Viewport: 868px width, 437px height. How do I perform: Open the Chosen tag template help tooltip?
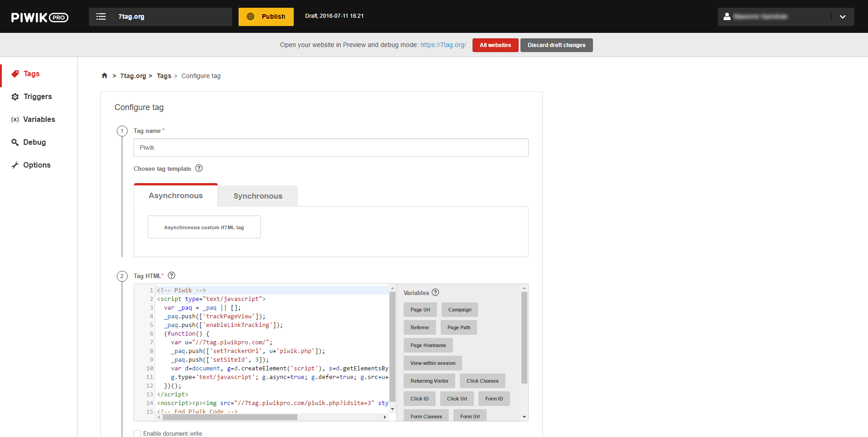point(199,168)
